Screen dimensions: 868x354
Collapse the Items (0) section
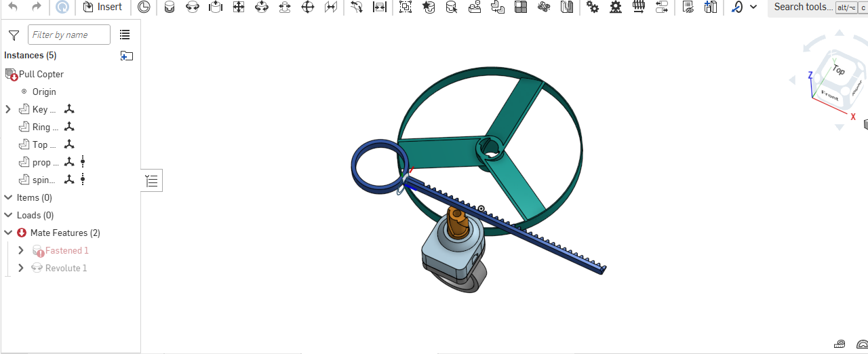[8, 197]
